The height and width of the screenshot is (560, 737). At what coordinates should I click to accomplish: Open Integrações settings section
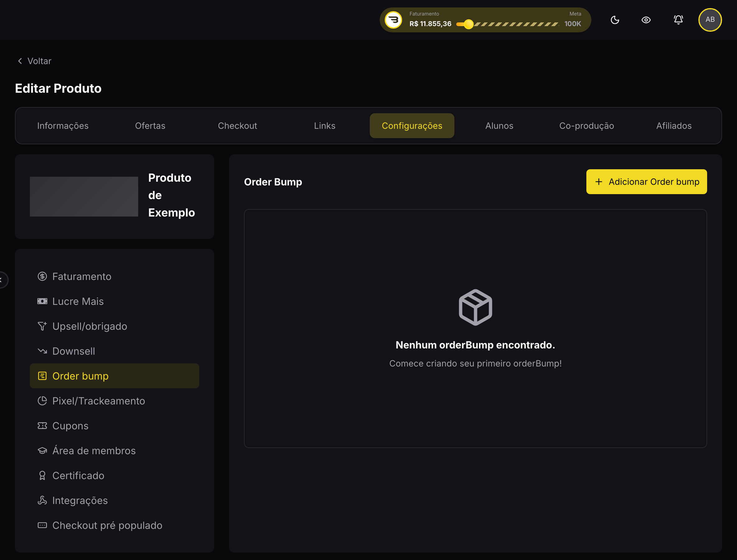point(115,500)
